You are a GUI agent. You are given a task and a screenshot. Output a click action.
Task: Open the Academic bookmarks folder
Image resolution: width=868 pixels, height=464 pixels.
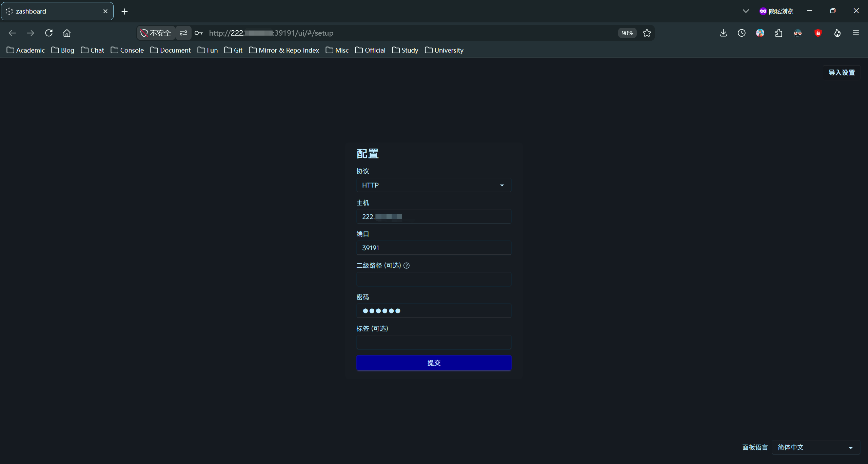(x=26, y=50)
